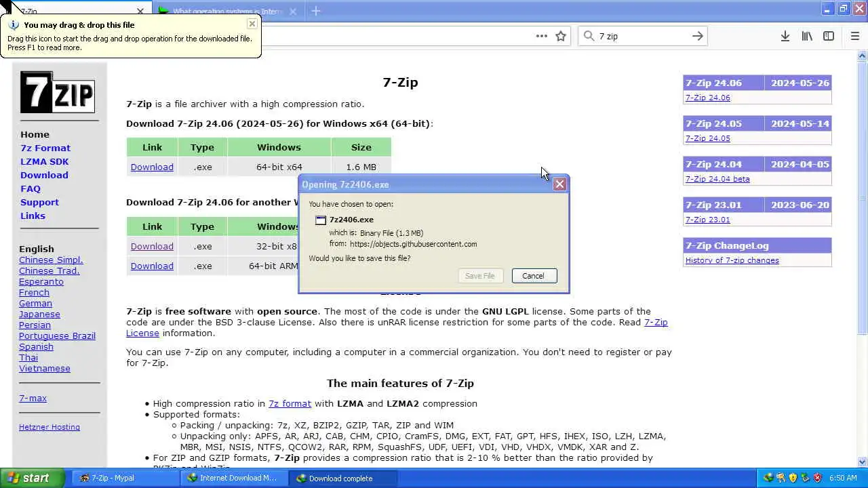Close the 'Opening 7z2406.exe' dialog
The image size is (868, 488).
[559, 184]
